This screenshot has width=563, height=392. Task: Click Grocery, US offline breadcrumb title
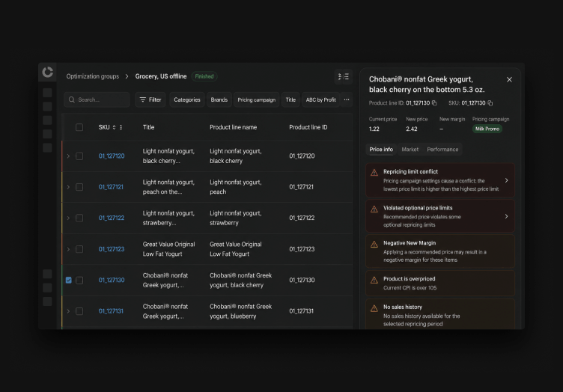(x=161, y=76)
